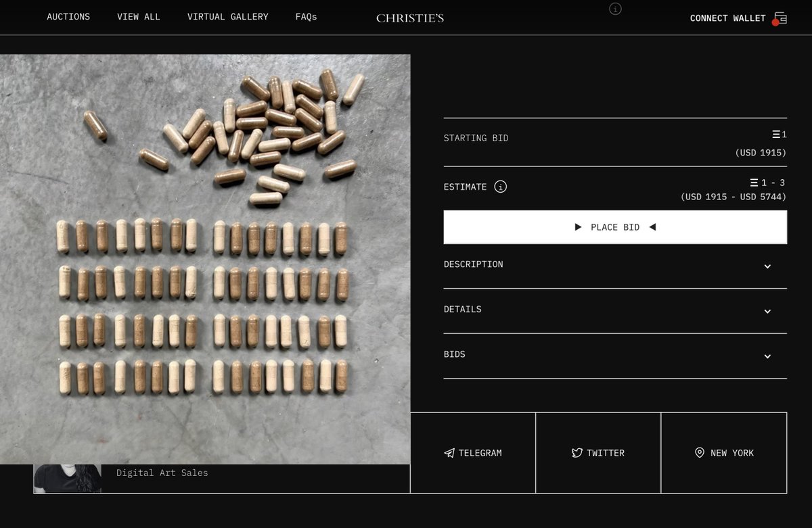
Task: Expand the Bids section chevron
Action: click(x=767, y=356)
